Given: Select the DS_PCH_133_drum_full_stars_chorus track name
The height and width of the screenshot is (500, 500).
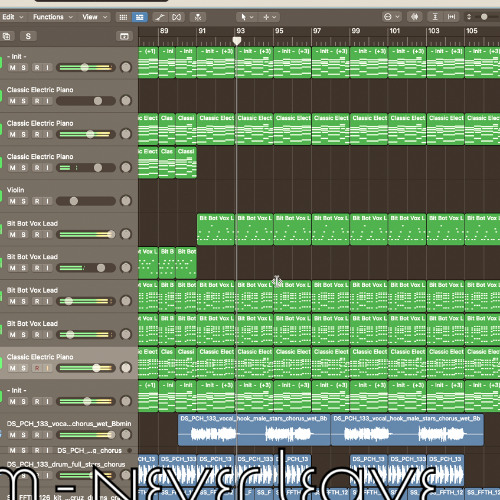Looking at the screenshot, I should tap(66, 464).
